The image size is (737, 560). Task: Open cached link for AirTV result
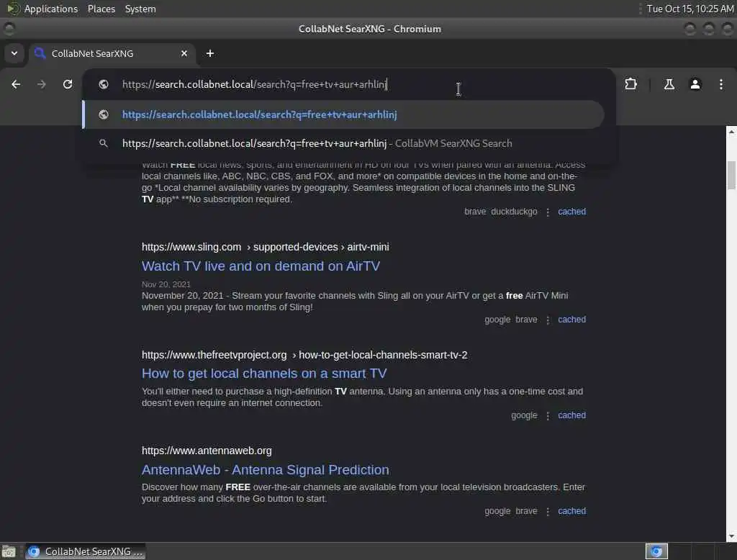coord(571,320)
